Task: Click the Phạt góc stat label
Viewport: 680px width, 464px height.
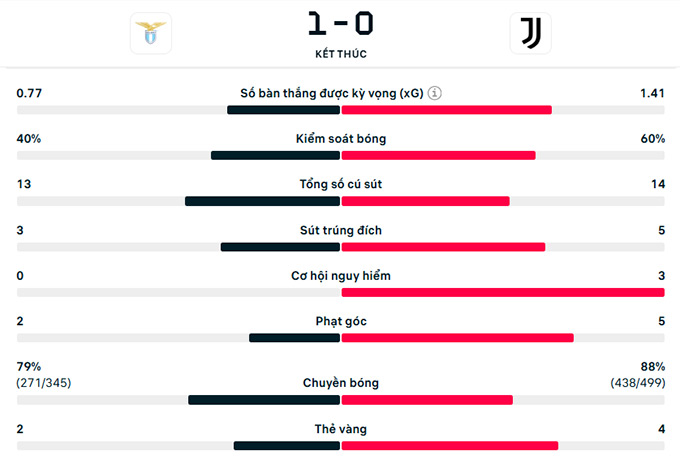Action: pyautogui.click(x=340, y=322)
